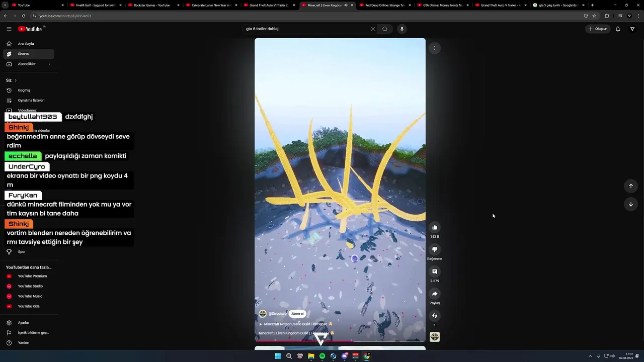Reload the page
This screenshot has height=362, width=644.
(x=24, y=16)
